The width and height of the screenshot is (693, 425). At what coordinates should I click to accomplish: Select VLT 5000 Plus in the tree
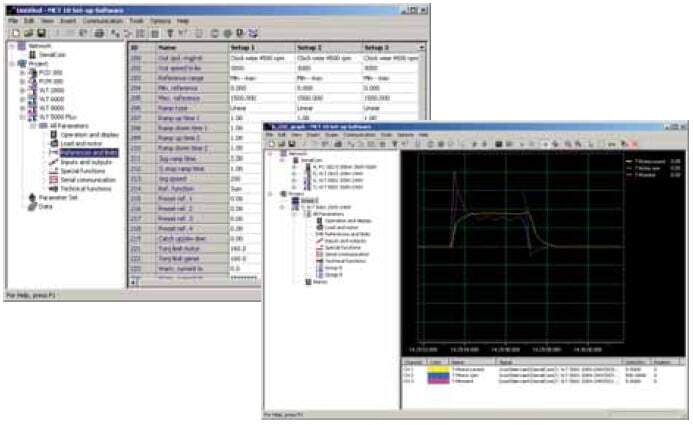point(58,117)
